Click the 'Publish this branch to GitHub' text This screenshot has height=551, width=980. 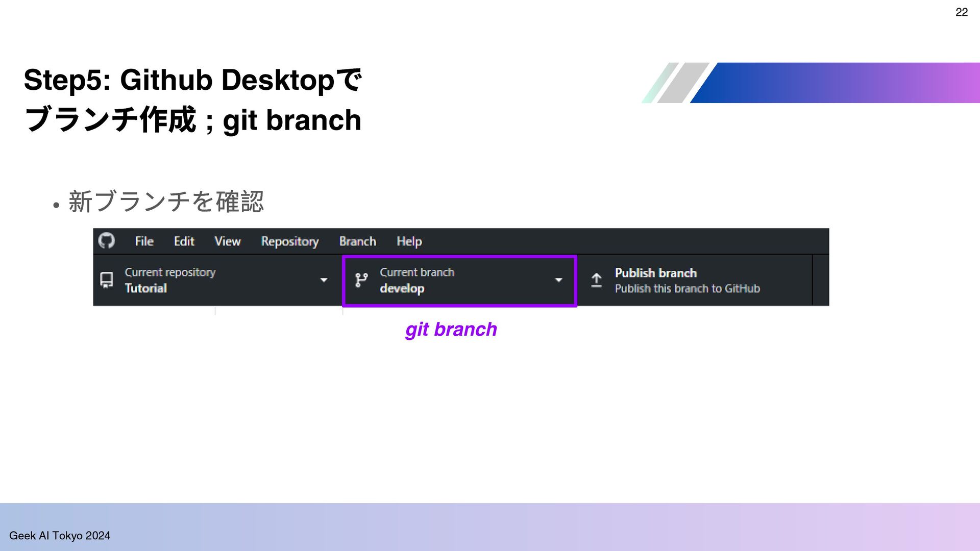click(687, 289)
